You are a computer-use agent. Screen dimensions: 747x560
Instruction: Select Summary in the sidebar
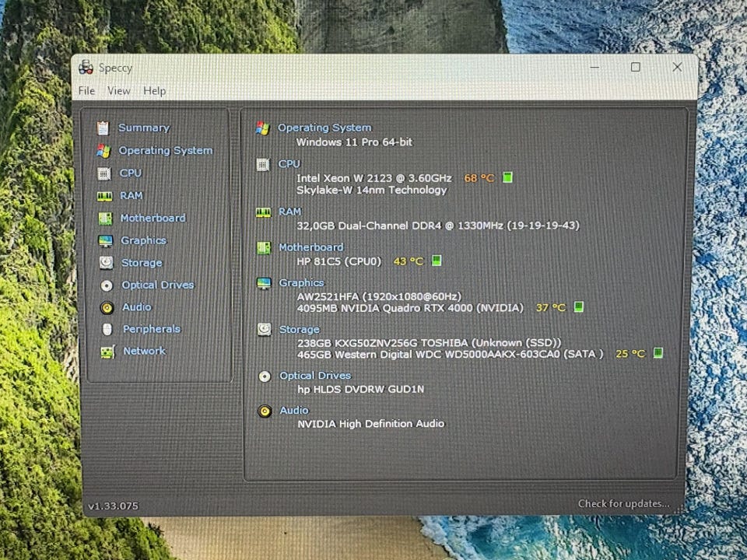(x=144, y=128)
